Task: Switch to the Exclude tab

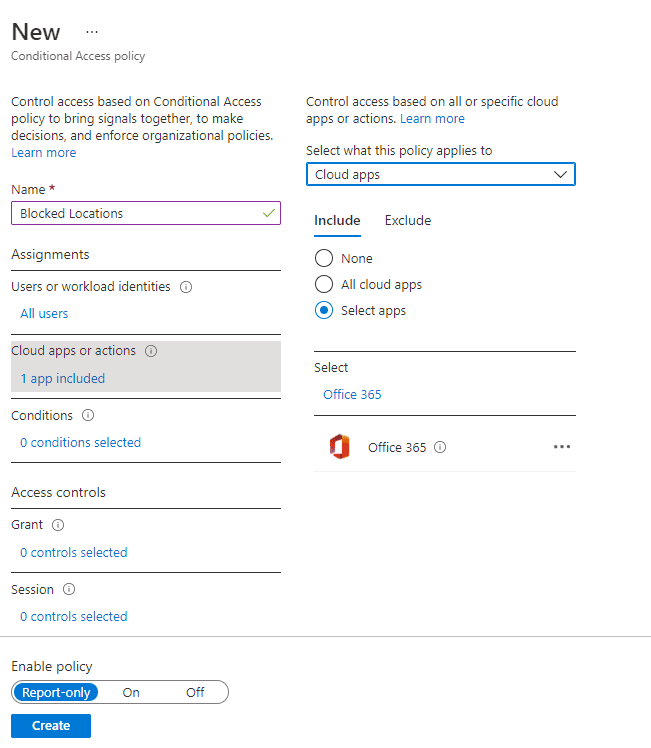Action: [408, 221]
